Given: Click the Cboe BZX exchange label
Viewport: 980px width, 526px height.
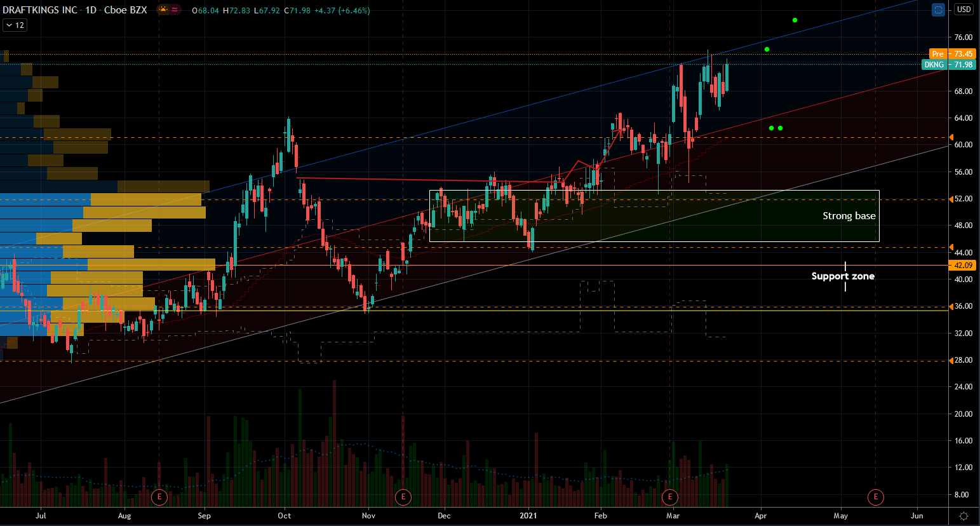Looking at the screenshot, I should point(125,10).
